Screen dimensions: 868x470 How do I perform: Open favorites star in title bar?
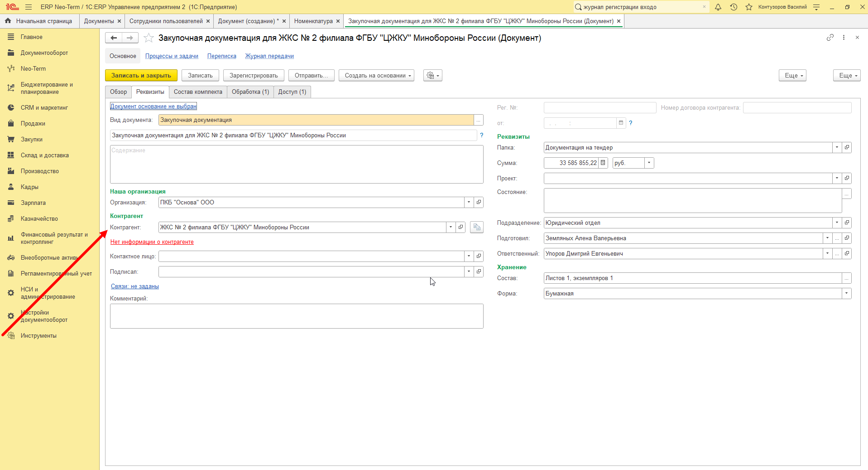(749, 7)
